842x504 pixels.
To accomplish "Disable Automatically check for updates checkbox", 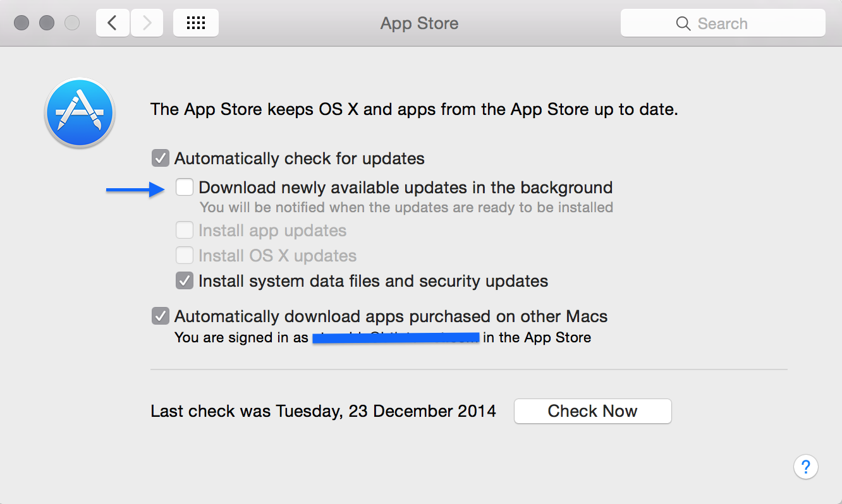I will pyautogui.click(x=161, y=158).
